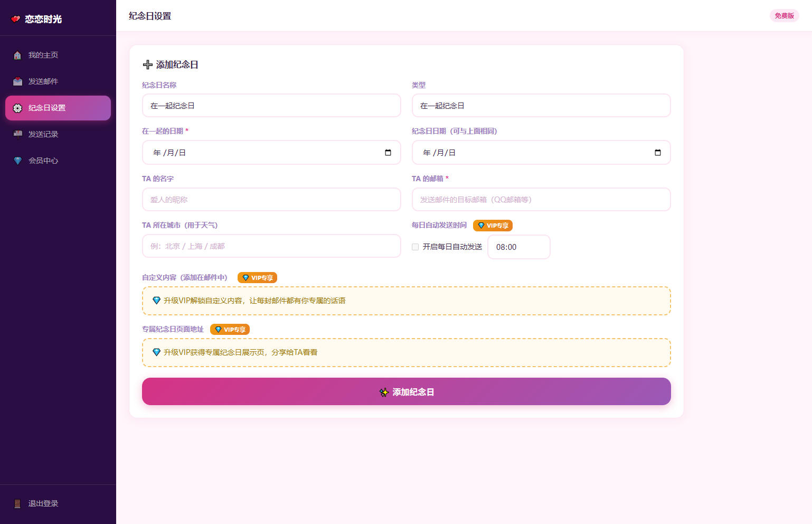Select 纪念日设置 sidebar item

[58, 108]
